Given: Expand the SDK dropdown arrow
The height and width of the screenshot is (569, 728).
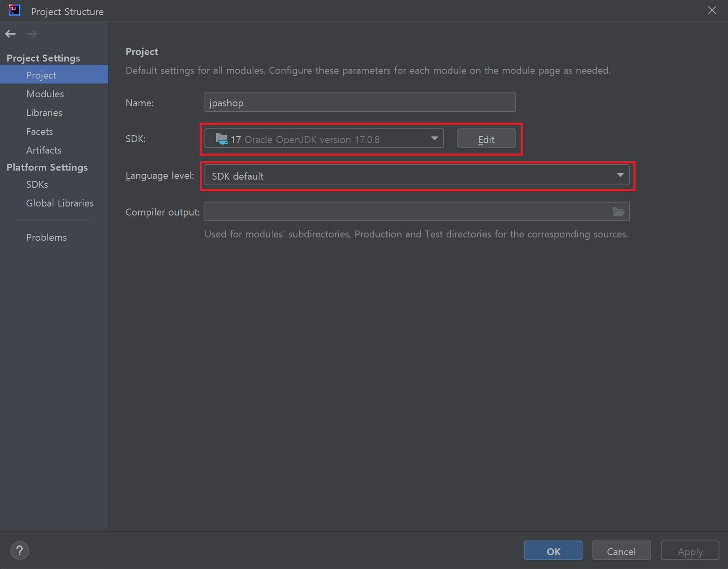Looking at the screenshot, I should click(x=435, y=138).
